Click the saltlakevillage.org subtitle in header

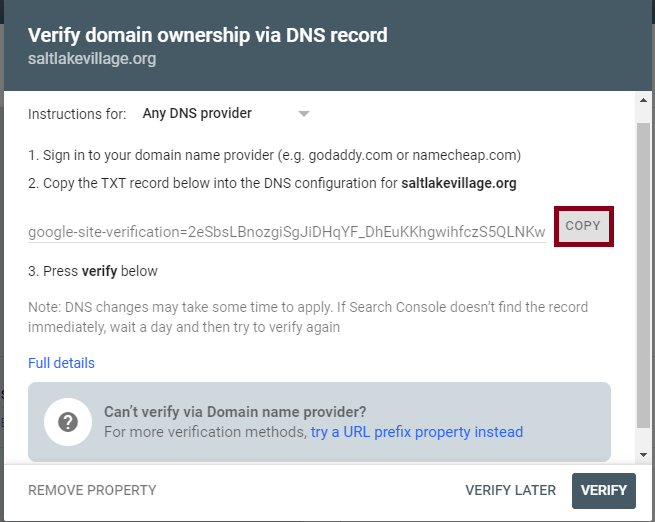click(x=92, y=58)
